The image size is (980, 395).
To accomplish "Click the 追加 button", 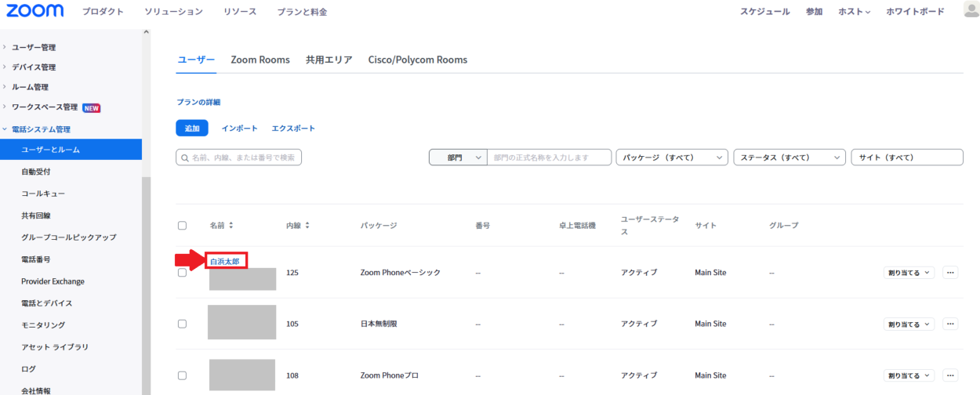I will tap(192, 128).
